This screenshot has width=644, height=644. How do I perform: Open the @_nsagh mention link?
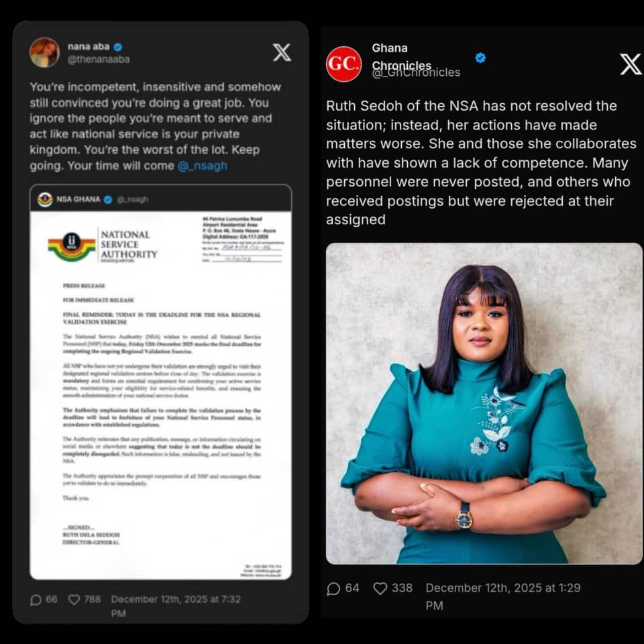[x=203, y=166]
